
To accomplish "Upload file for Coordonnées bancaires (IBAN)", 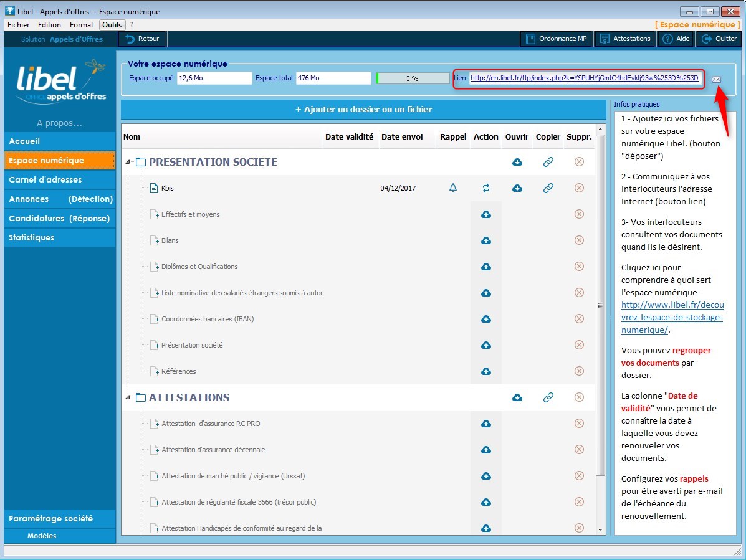I will 485,319.
